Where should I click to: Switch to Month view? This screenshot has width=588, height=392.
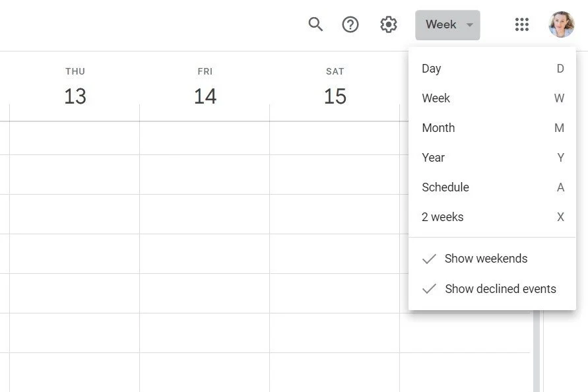click(438, 128)
